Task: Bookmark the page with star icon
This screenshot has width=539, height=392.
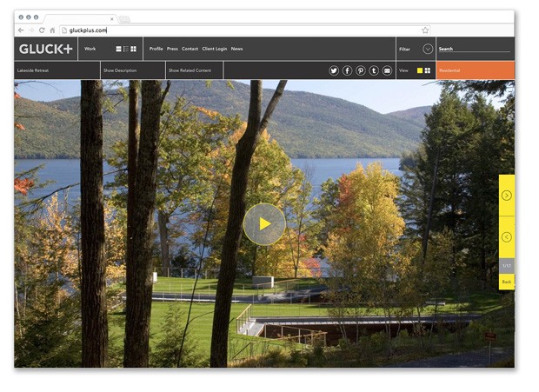Action: pos(425,30)
